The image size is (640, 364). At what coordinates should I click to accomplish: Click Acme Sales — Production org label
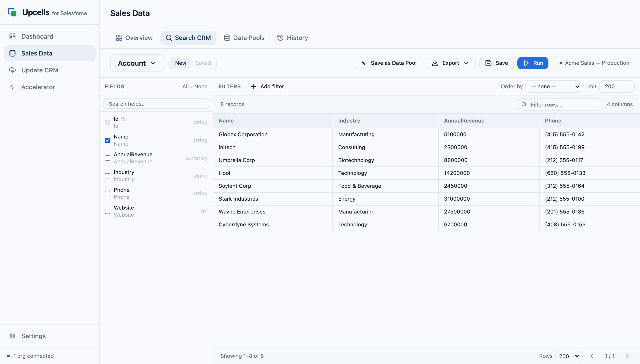point(597,63)
